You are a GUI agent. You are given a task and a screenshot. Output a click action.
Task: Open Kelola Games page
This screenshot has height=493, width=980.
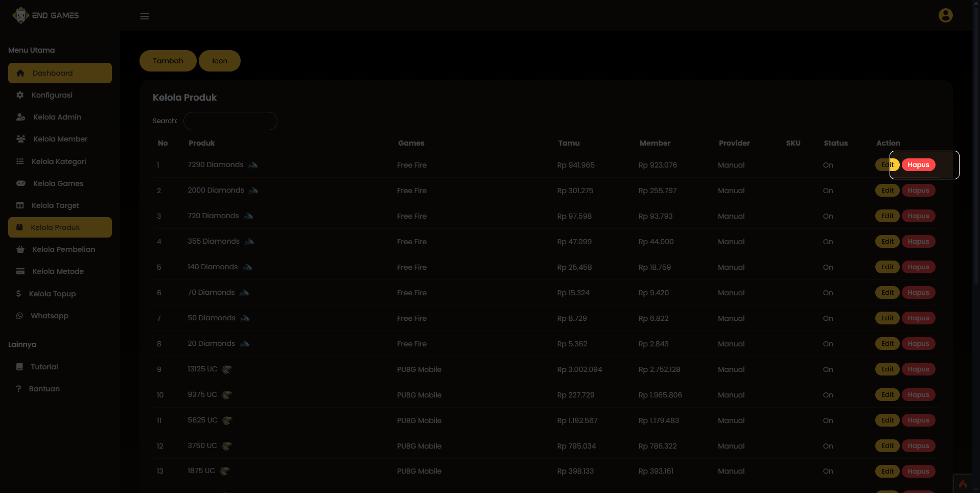point(60,183)
